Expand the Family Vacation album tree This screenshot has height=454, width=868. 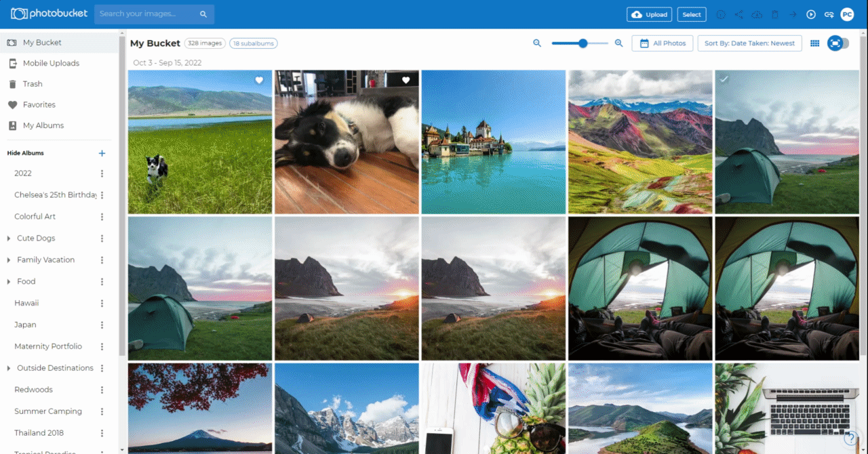pyautogui.click(x=8, y=260)
